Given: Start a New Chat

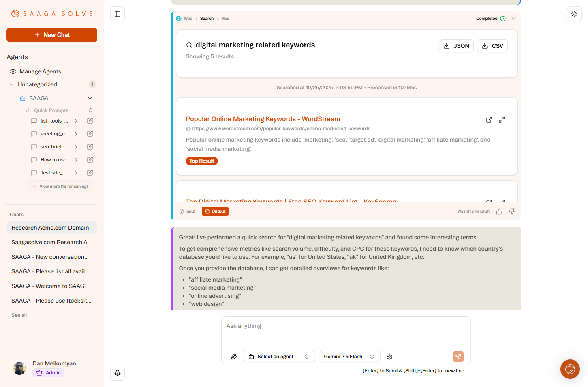Looking at the screenshot, I should click(51, 35).
